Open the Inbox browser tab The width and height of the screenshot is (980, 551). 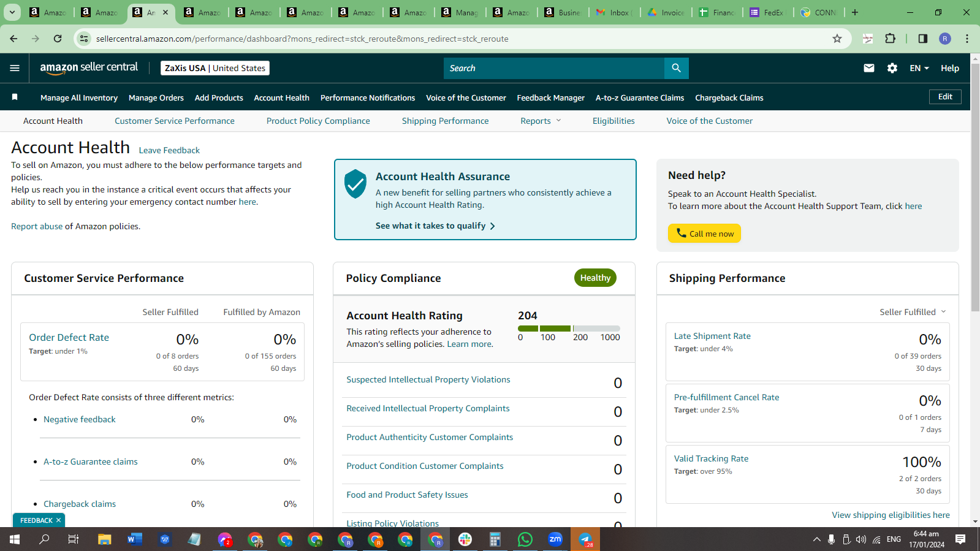tap(615, 12)
